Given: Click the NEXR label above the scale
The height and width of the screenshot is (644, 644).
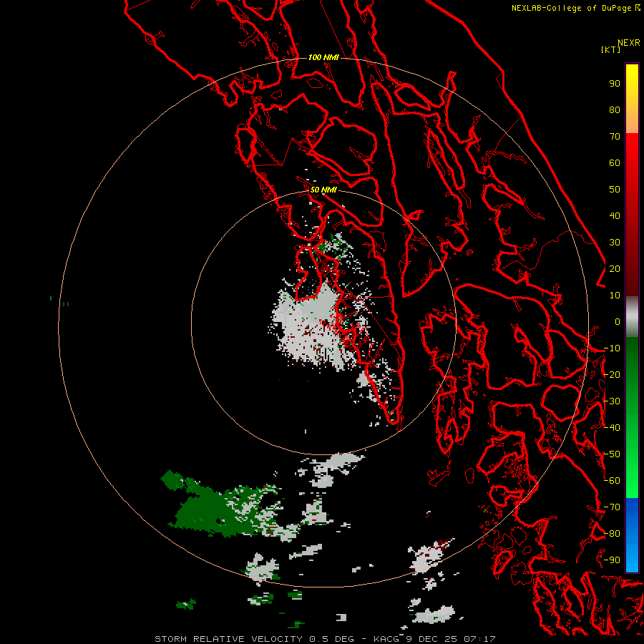Looking at the screenshot, I should pyautogui.click(x=628, y=42).
